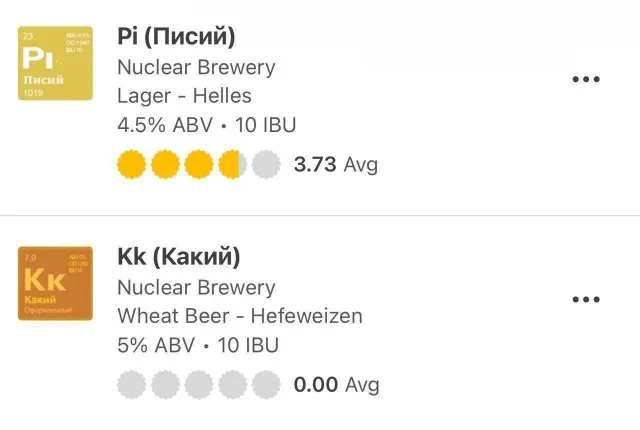The height and width of the screenshot is (430, 640).
Task: Open Nuclear Brewery under Pi (Писий)
Action: point(196,68)
